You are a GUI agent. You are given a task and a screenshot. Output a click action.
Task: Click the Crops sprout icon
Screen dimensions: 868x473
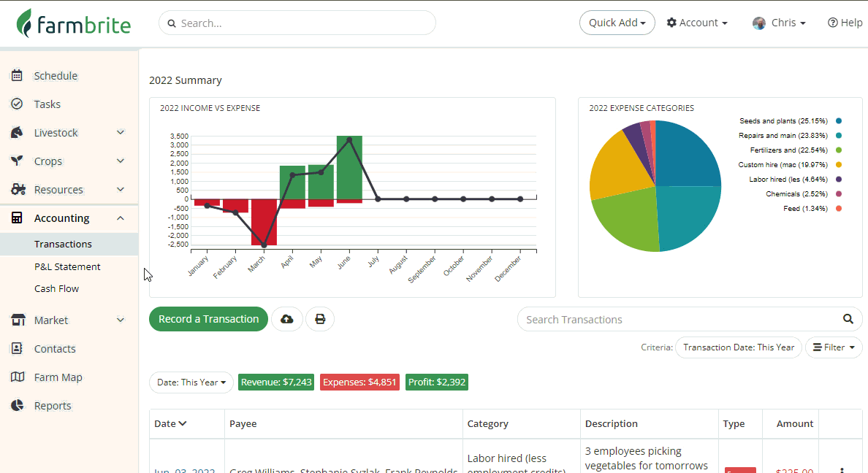coord(17,161)
